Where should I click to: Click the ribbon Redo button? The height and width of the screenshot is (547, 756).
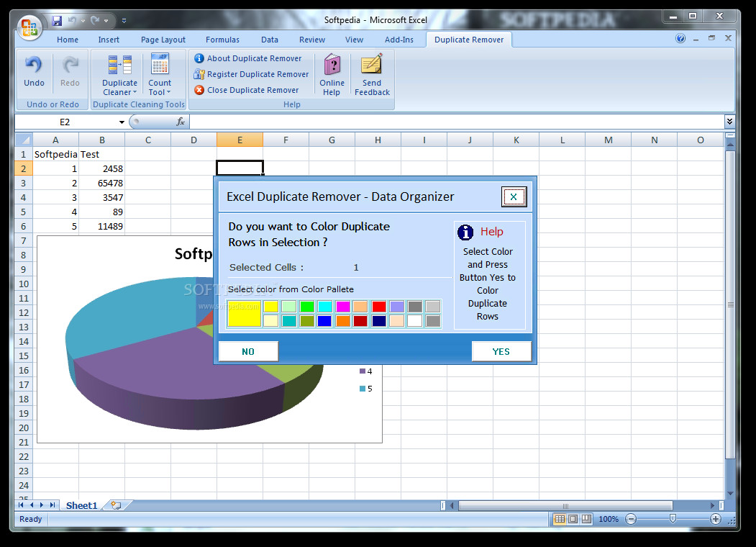point(70,71)
